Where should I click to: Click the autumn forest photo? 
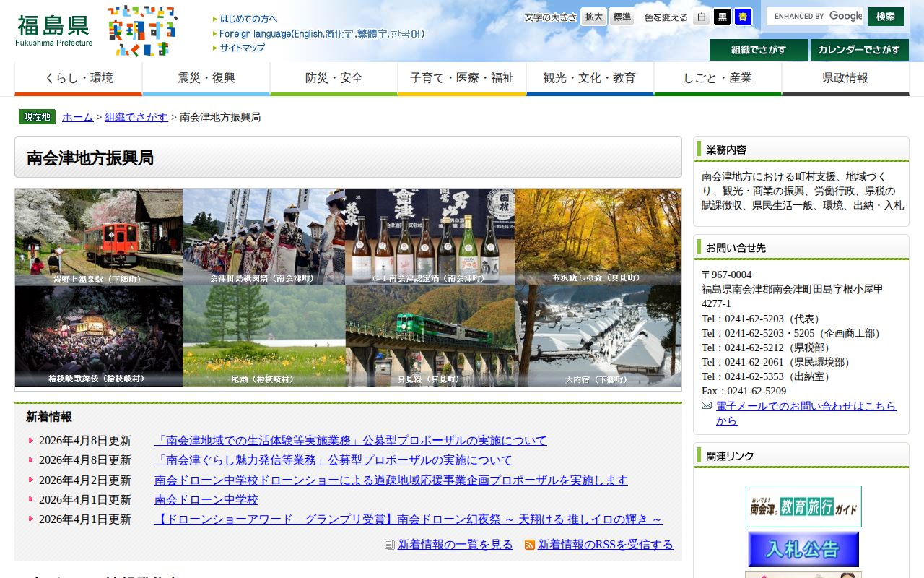point(598,237)
